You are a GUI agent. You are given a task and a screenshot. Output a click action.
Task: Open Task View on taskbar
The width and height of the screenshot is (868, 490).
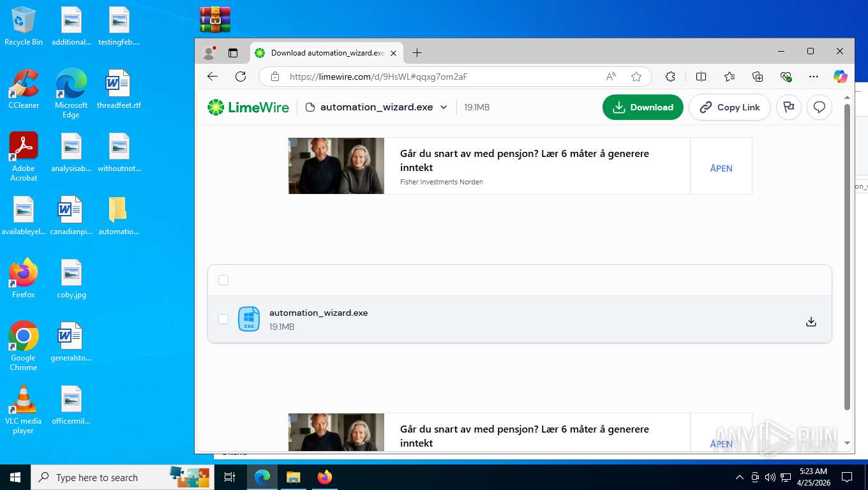click(x=230, y=477)
